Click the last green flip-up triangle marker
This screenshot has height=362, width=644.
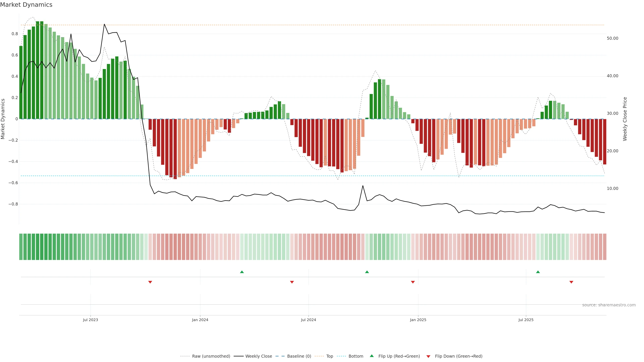coord(538,272)
